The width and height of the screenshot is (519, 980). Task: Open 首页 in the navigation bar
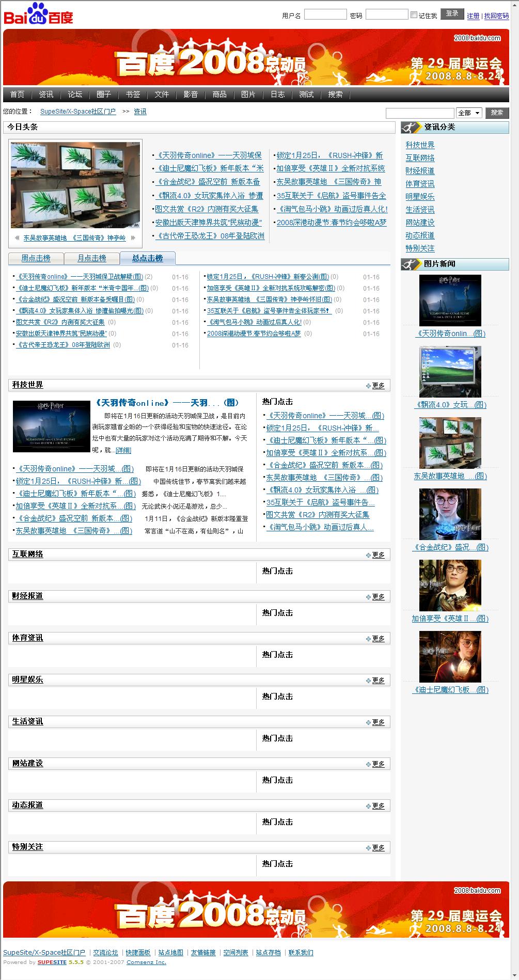(18, 94)
